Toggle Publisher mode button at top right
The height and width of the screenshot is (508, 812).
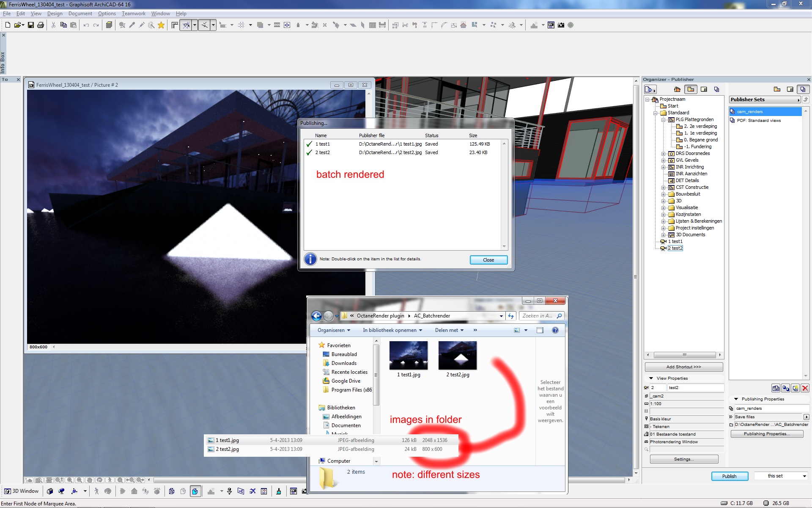(802, 89)
